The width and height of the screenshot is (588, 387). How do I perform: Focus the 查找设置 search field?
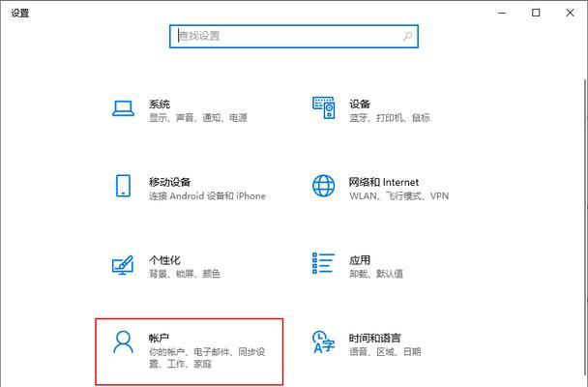coord(294,37)
